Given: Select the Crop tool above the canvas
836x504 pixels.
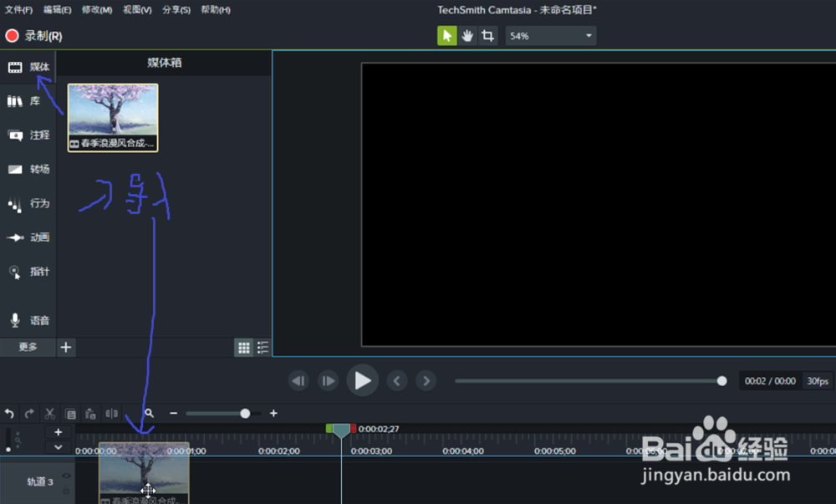Looking at the screenshot, I should (487, 36).
